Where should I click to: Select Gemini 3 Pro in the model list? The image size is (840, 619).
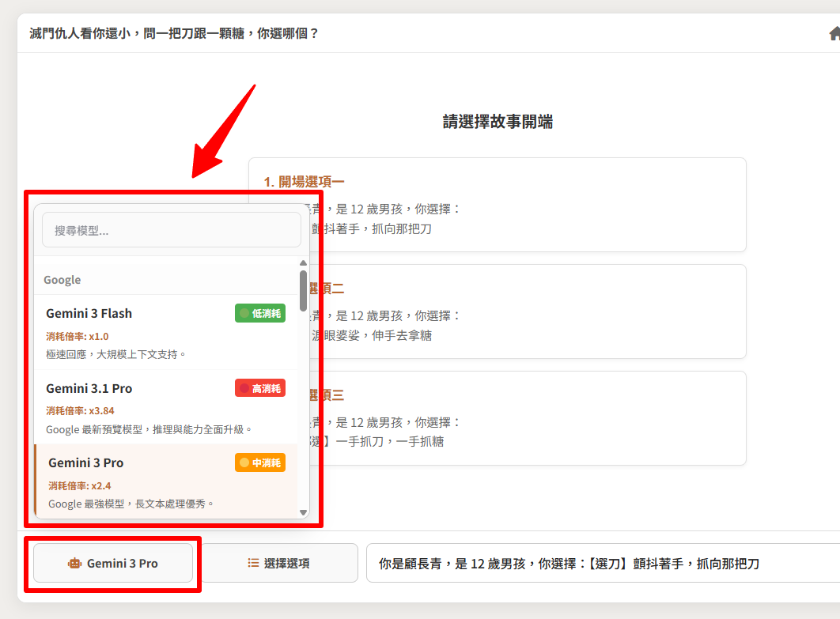pos(166,481)
